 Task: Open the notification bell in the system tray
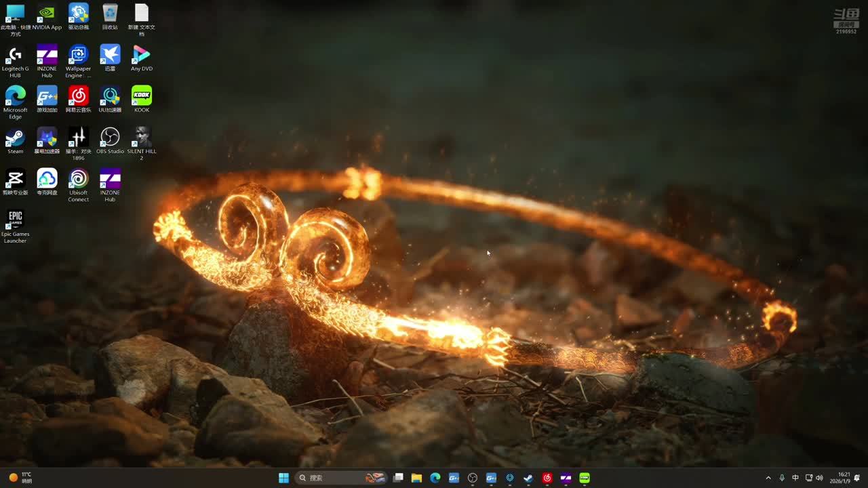(857, 478)
